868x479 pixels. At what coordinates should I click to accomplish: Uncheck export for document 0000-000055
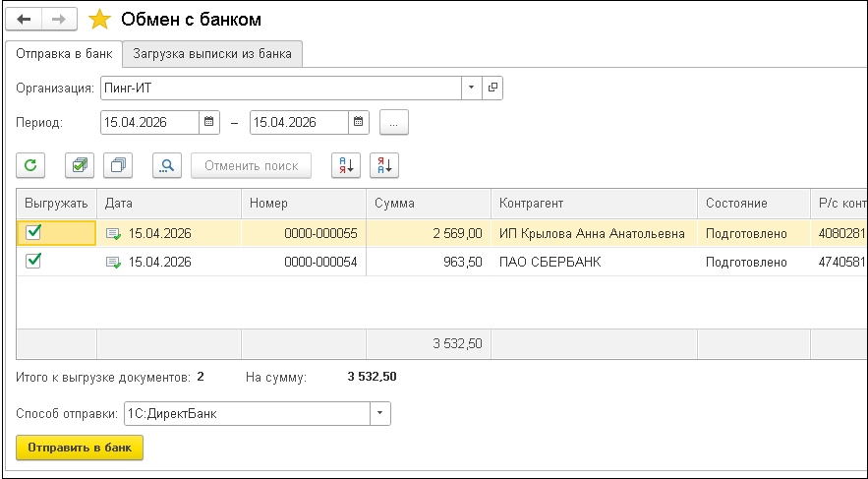33,233
